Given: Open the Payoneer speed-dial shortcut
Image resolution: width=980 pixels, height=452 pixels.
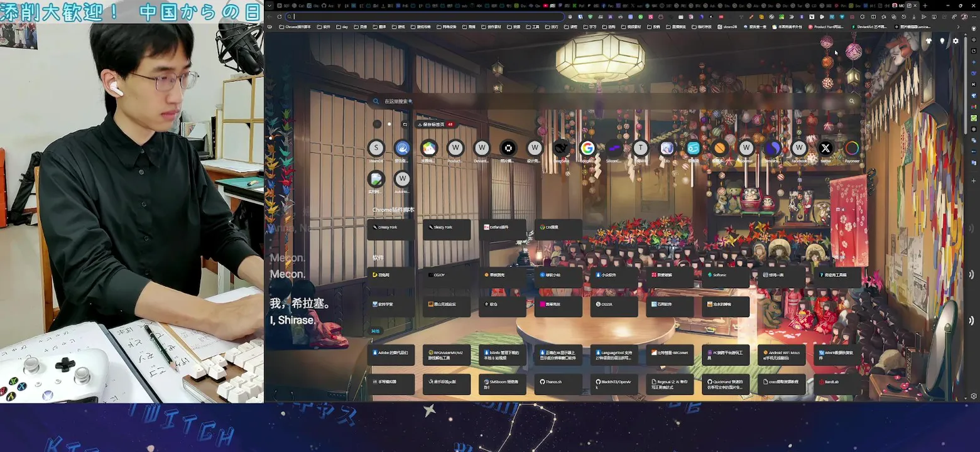Looking at the screenshot, I should (x=852, y=148).
